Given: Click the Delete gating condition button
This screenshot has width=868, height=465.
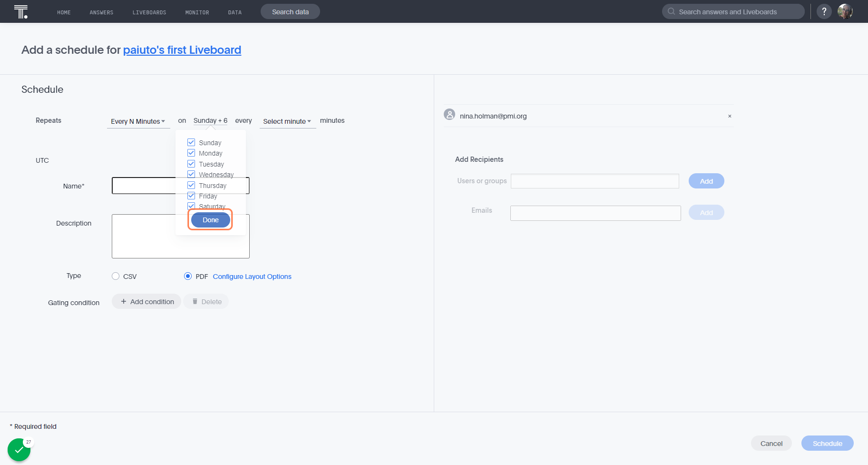Looking at the screenshot, I should 206,301.
